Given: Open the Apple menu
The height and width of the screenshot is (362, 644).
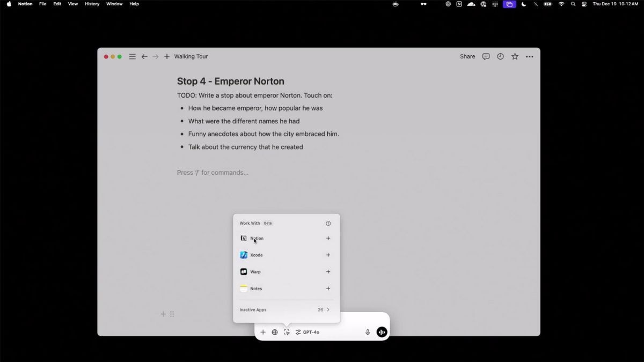Looking at the screenshot, I should point(9,4).
